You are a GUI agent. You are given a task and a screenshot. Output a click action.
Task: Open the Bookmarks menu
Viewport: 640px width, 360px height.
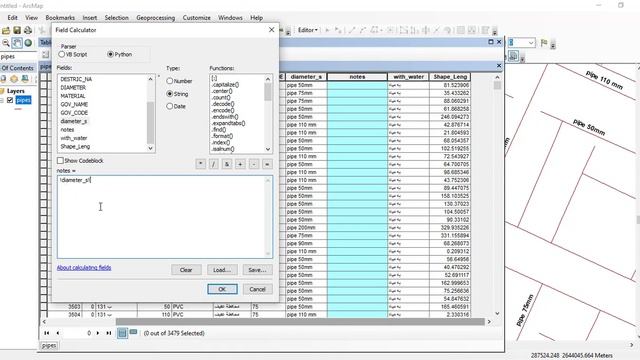coord(60,18)
